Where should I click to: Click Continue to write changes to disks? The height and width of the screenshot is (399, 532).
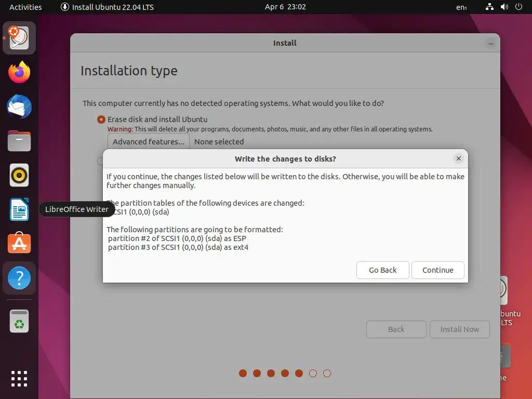pyautogui.click(x=437, y=270)
